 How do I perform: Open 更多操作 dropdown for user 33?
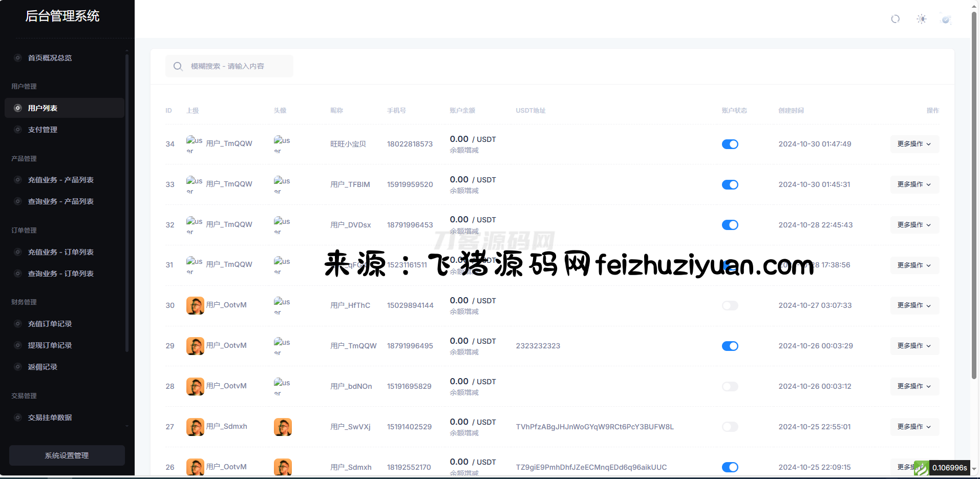click(914, 184)
